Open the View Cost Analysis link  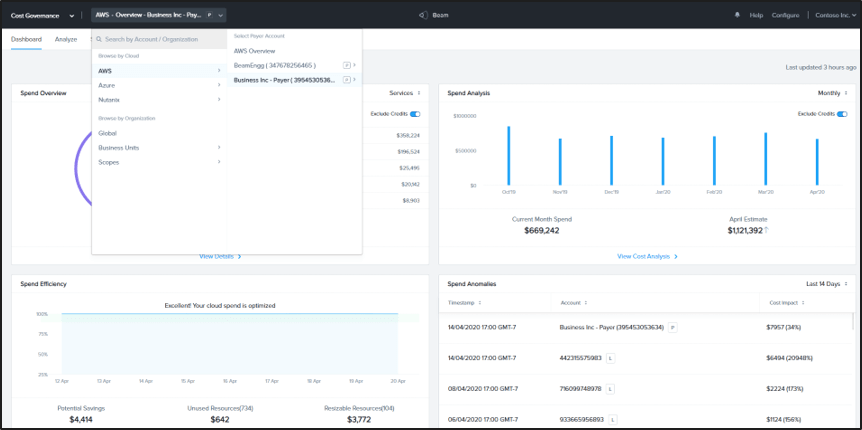(647, 256)
